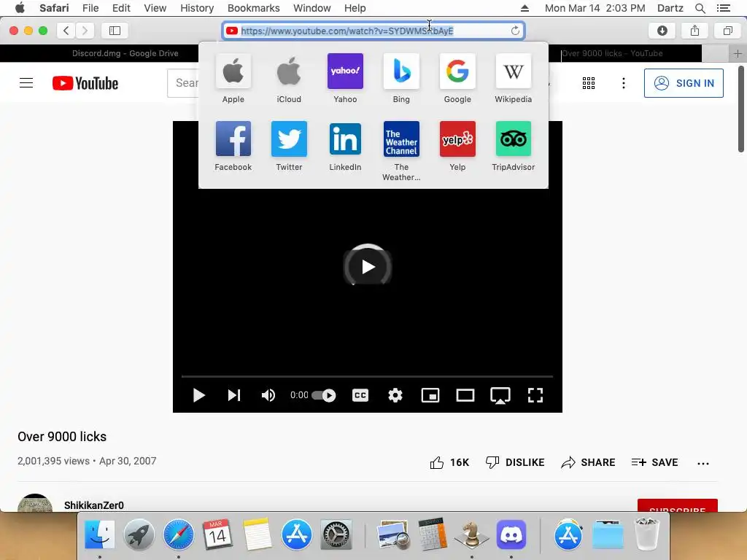Click the URL address field

click(x=373, y=31)
